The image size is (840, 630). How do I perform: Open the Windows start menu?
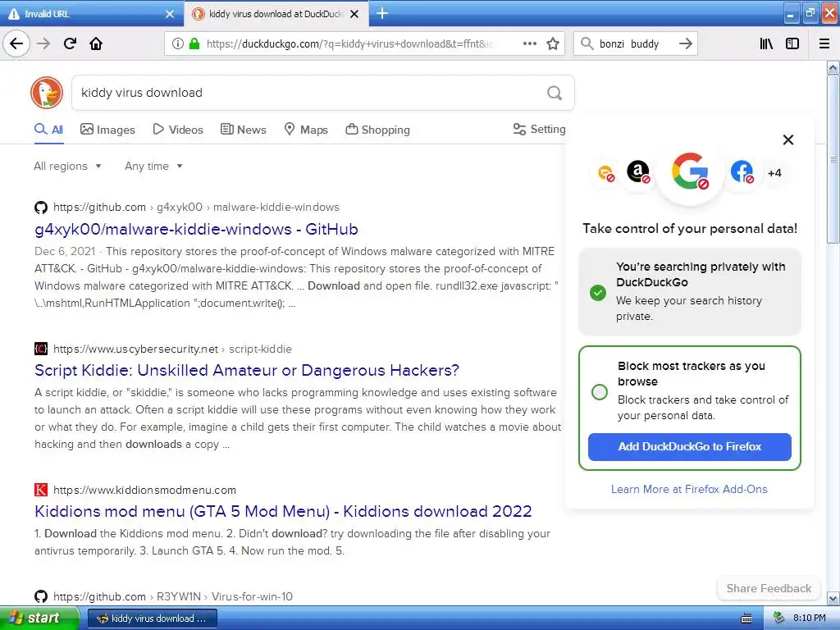click(39, 619)
